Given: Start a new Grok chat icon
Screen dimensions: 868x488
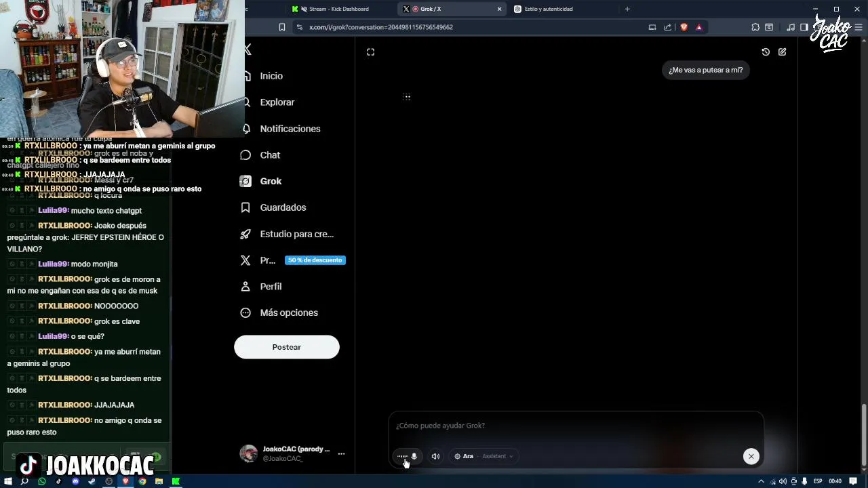Looking at the screenshot, I should coord(783,52).
